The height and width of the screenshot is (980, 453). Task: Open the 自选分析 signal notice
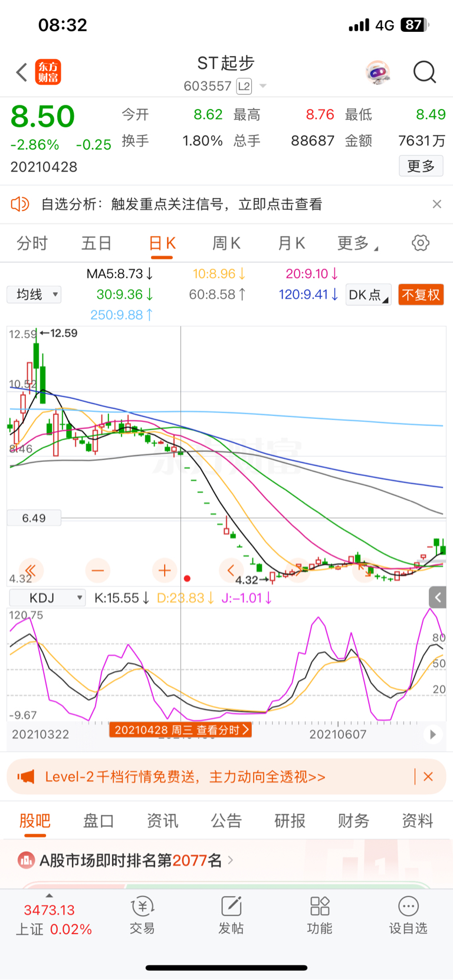[182, 204]
